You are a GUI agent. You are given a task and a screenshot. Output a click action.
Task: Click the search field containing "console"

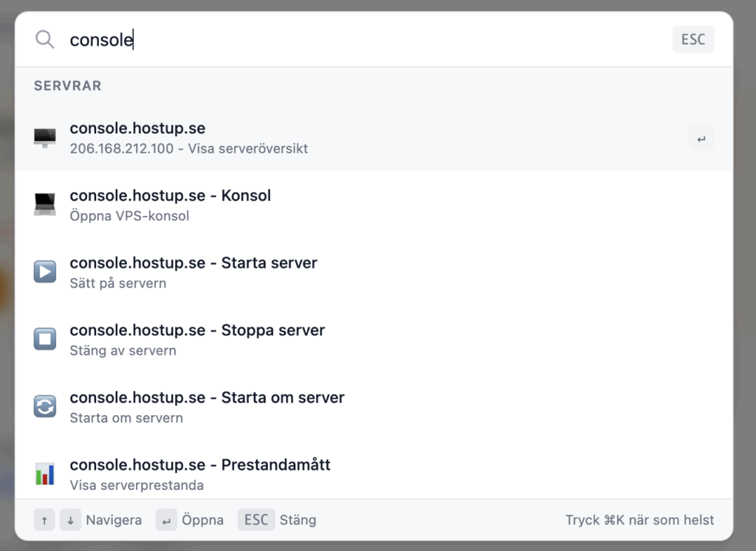pyautogui.click(x=354, y=40)
